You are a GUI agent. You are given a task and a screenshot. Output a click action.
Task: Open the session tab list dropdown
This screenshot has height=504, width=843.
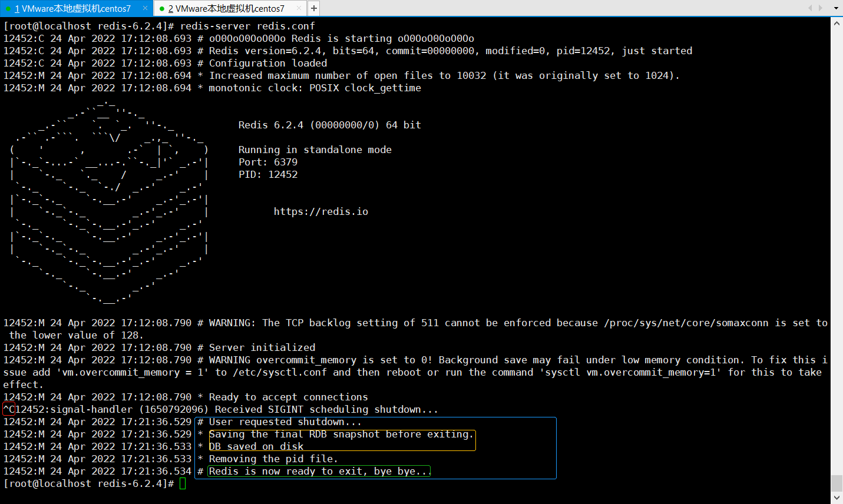point(836,8)
